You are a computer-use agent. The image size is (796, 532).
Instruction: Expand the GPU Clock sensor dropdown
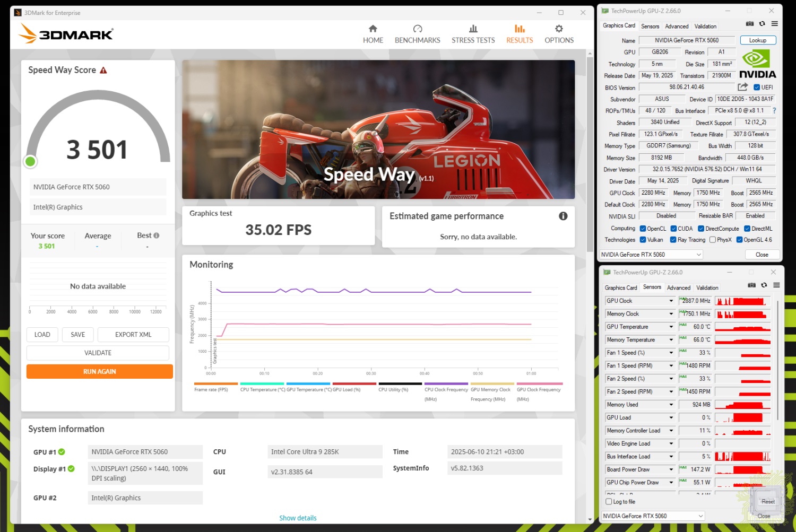pos(671,301)
